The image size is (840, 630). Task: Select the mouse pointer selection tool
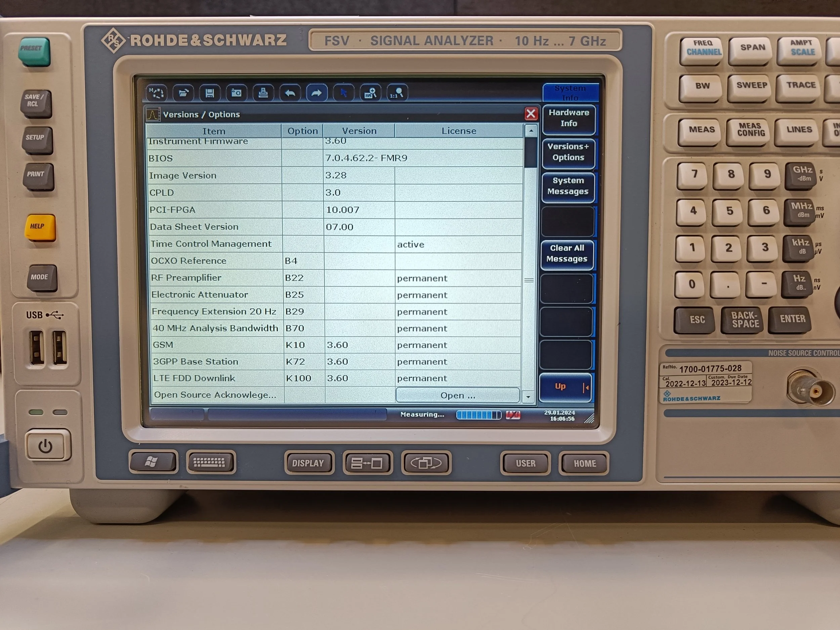pyautogui.click(x=344, y=93)
